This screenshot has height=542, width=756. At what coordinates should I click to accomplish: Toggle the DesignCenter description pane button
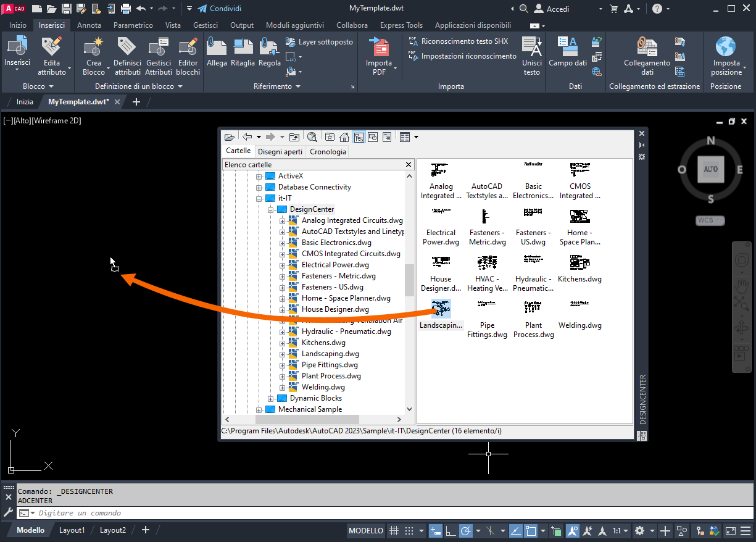click(x=387, y=137)
